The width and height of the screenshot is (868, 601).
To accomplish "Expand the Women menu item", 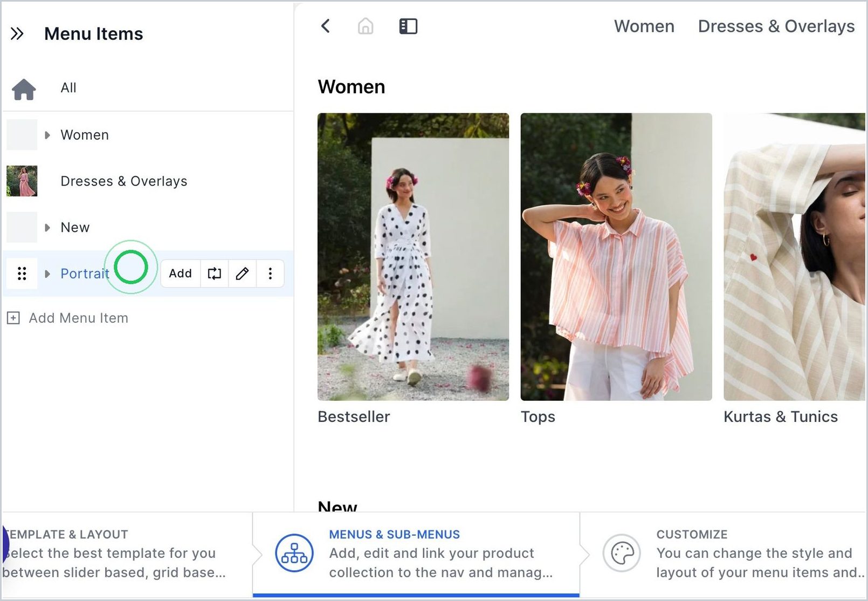I will coord(47,135).
